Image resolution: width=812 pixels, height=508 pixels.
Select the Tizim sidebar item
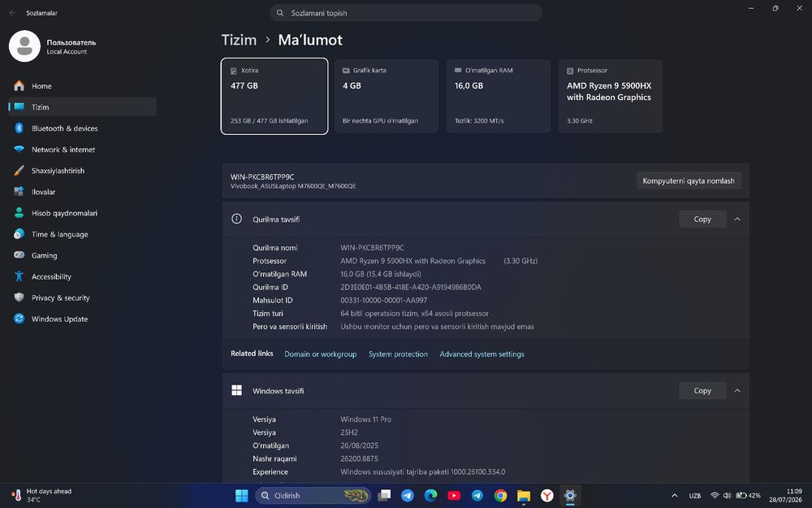83,106
